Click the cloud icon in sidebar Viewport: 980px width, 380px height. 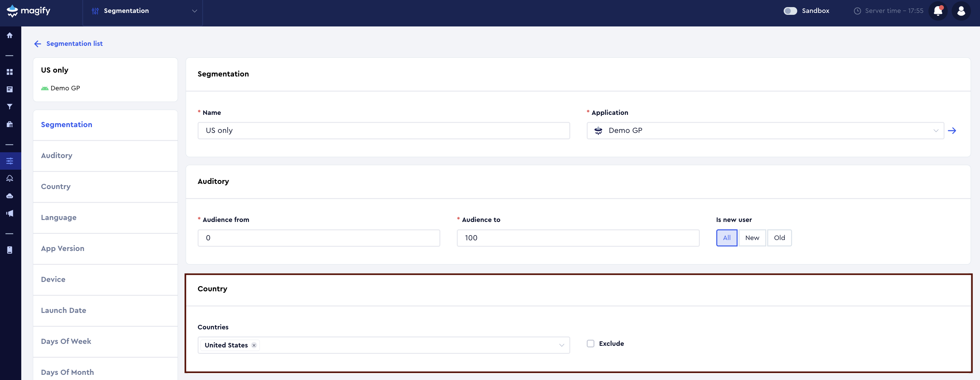pos(10,196)
